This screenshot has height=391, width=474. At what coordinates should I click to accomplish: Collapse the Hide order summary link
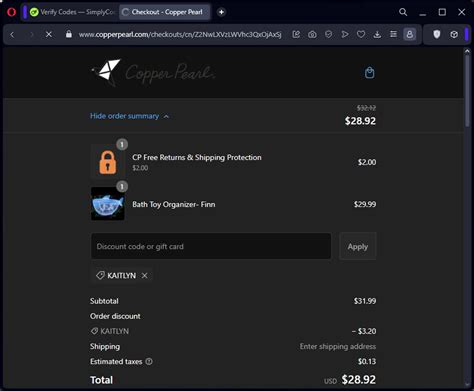[x=125, y=116]
